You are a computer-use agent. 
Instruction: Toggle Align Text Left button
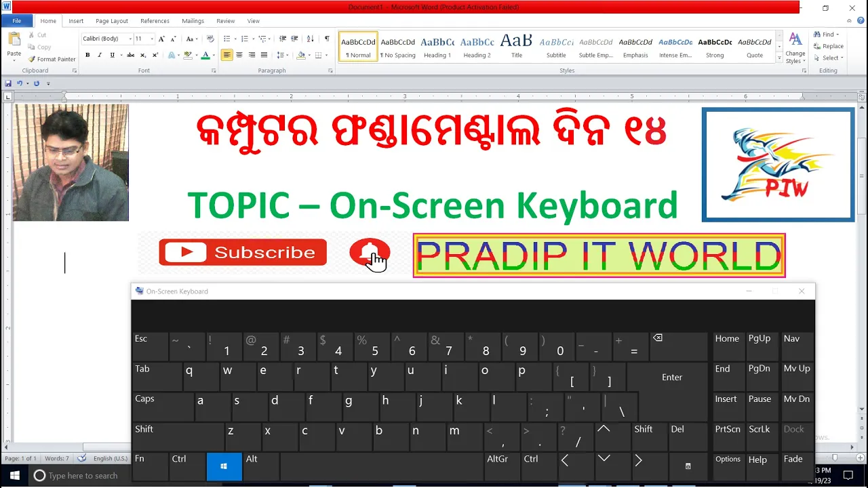pyautogui.click(x=227, y=55)
